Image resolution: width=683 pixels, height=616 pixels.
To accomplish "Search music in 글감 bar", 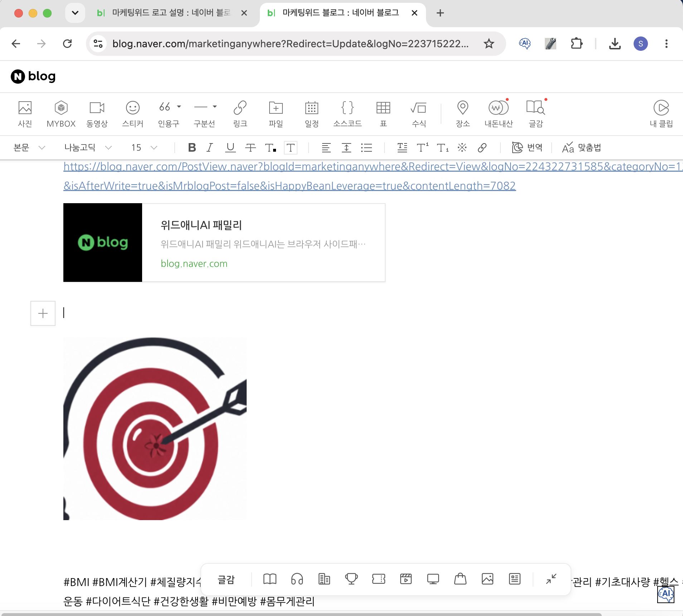I will [x=297, y=579].
